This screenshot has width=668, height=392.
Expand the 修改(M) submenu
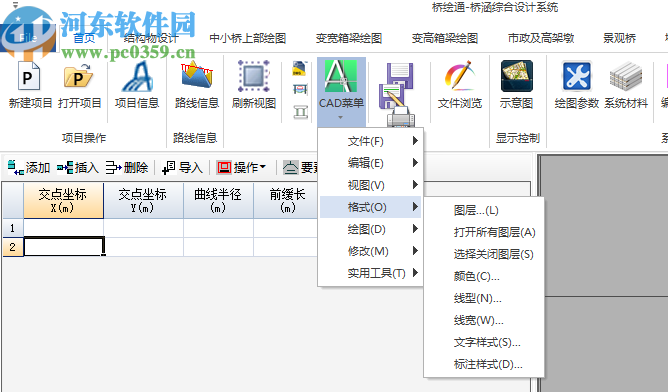click(370, 251)
